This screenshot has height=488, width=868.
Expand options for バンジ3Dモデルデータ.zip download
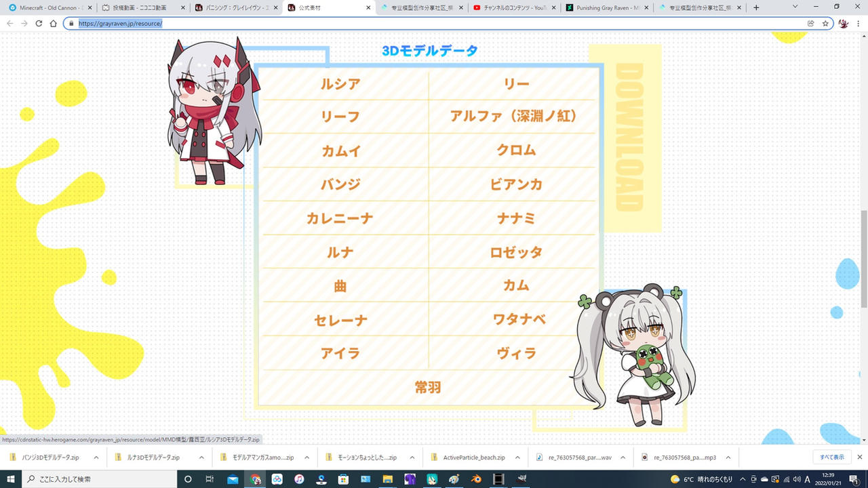96,457
